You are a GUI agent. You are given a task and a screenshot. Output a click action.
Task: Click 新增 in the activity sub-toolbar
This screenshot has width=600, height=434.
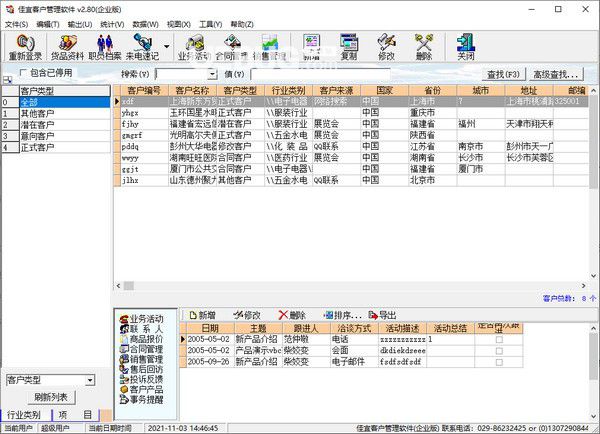tap(202, 315)
